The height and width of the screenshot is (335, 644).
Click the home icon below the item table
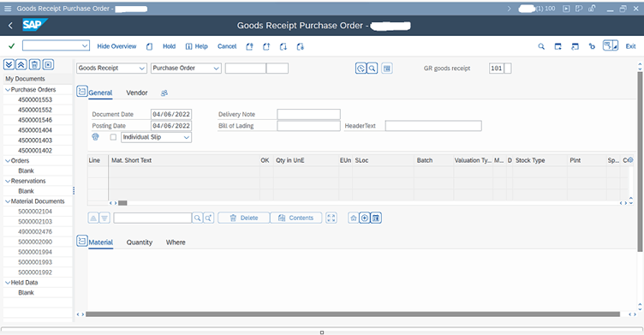click(x=353, y=218)
